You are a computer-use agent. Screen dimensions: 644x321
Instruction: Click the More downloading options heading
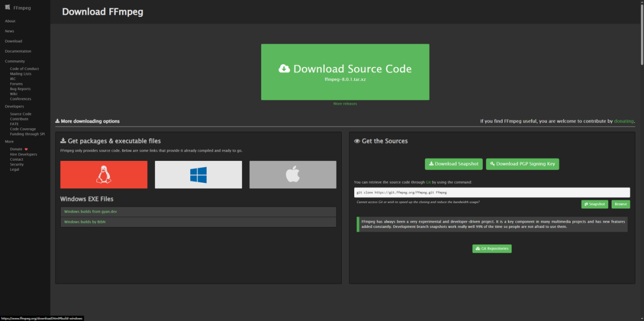click(88, 121)
